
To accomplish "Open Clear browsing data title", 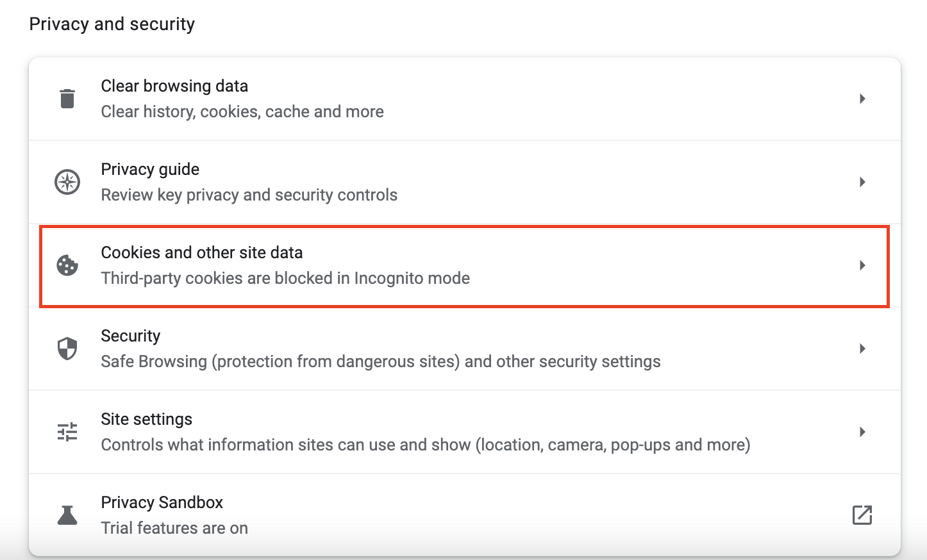I will 174,86.
